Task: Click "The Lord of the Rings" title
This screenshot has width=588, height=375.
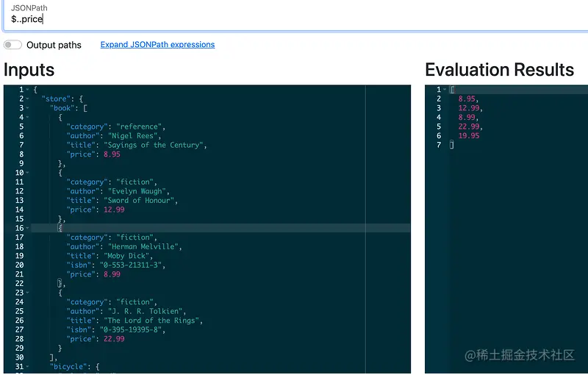Action: tap(153, 321)
